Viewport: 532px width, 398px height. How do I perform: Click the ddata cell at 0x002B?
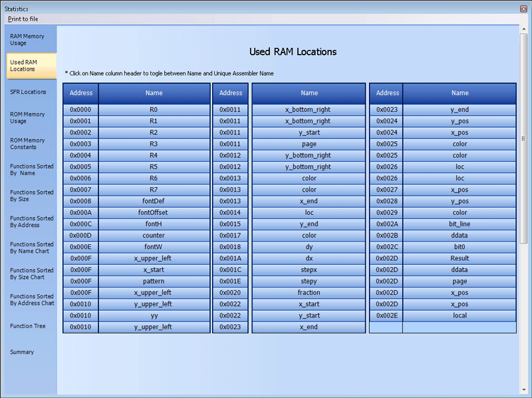(x=460, y=236)
